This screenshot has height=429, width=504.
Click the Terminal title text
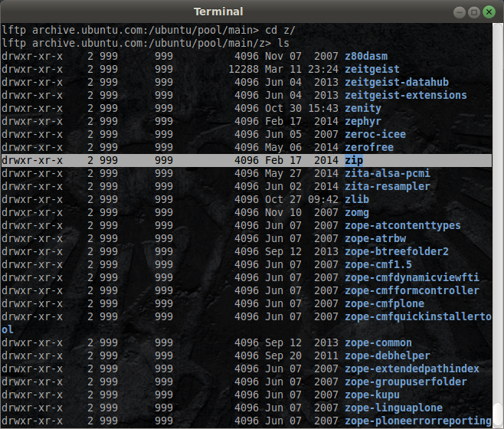[x=218, y=11]
